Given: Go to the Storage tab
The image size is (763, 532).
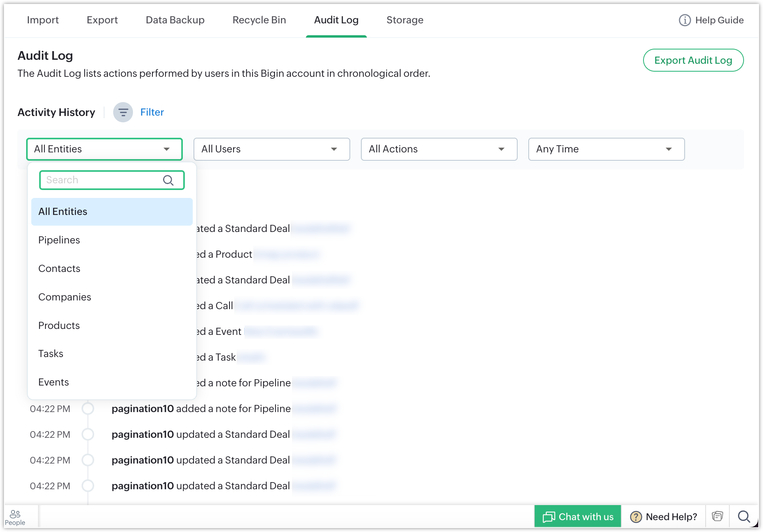Looking at the screenshot, I should click(405, 20).
